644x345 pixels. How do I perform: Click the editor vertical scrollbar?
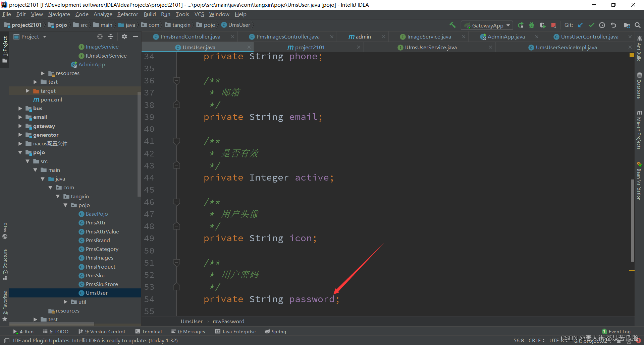pos(632,221)
